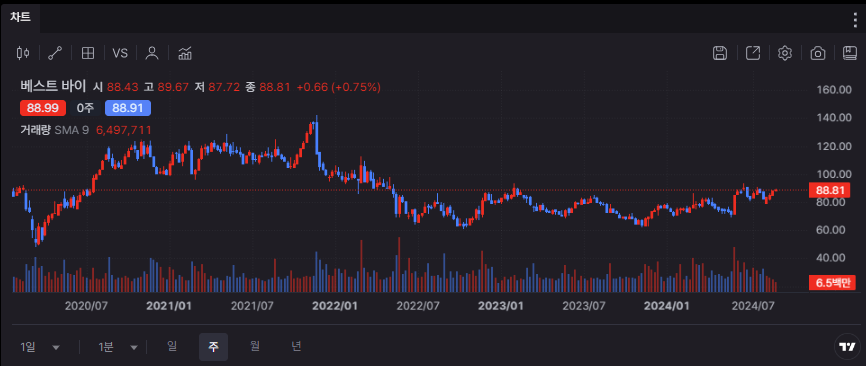Click the 88.81 current price label
866x366 pixels.
pyautogui.click(x=829, y=190)
